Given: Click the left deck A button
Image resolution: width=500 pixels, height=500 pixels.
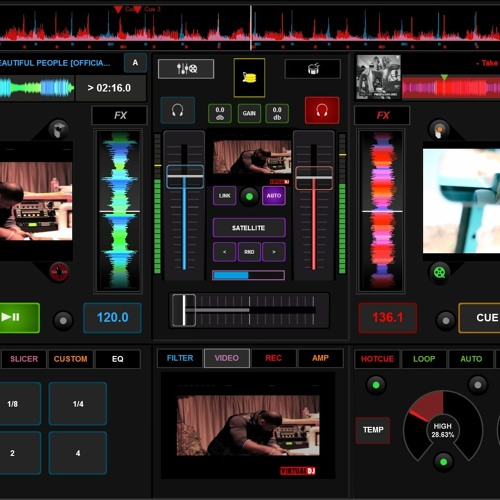Looking at the screenshot, I should pos(135,63).
